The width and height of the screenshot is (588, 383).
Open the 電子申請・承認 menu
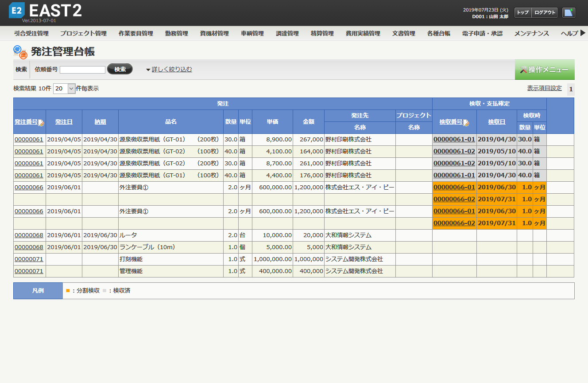click(x=482, y=33)
